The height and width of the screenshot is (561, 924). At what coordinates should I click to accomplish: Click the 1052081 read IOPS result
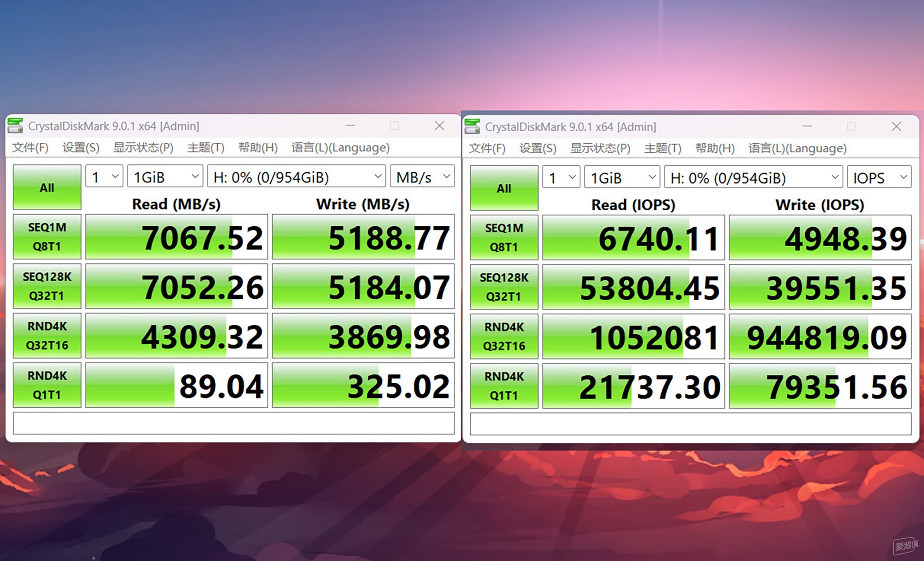(633, 337)
